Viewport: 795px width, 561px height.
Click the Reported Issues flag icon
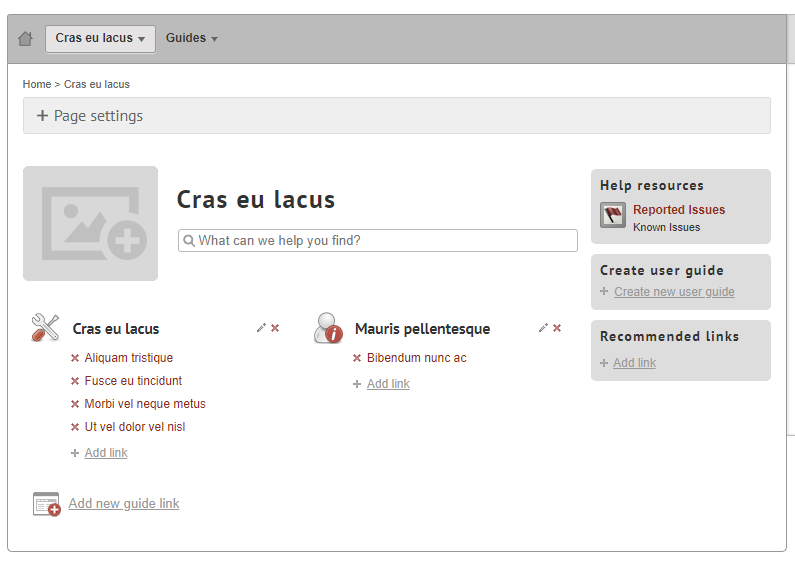(x=613, y=215)
